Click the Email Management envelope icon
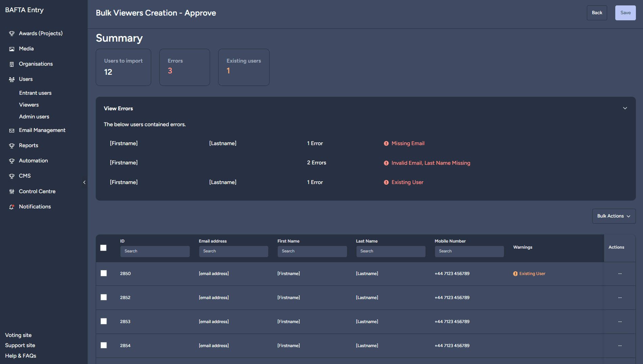The image size is (643, 364). (x=12, y=130)
